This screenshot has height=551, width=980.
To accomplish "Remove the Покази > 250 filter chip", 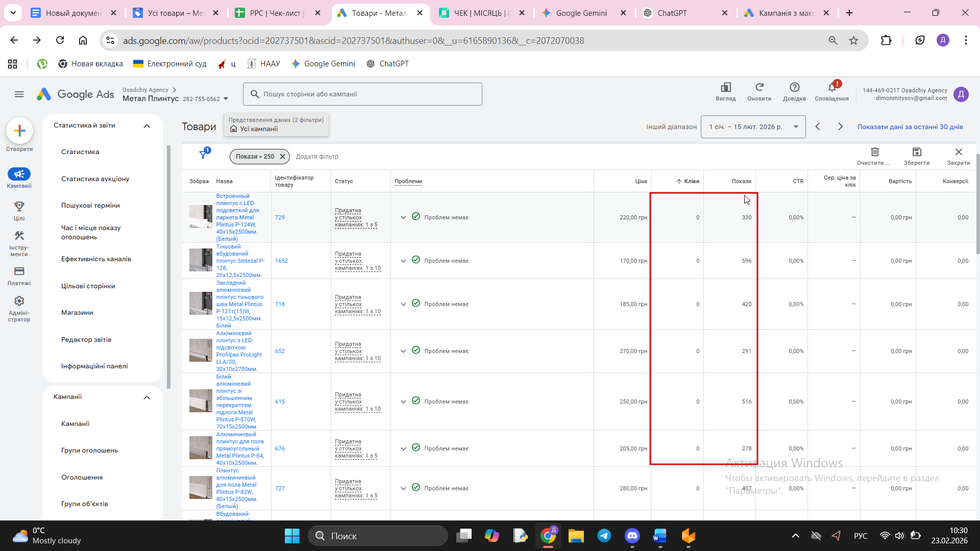I will point(282,157).
